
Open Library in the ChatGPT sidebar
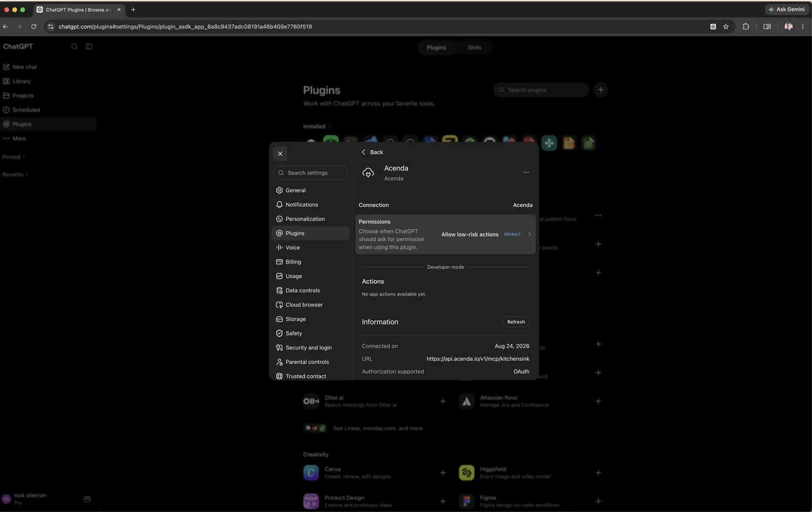48,81
